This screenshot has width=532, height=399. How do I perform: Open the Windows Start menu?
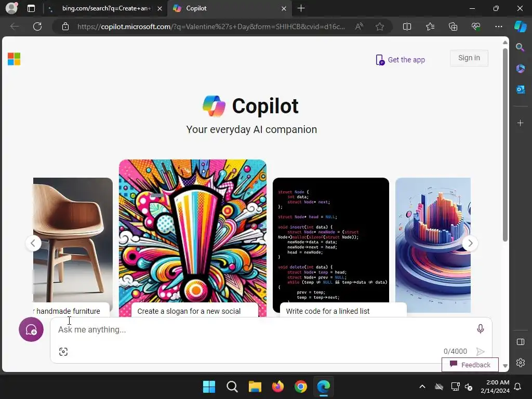click(209, 387)
